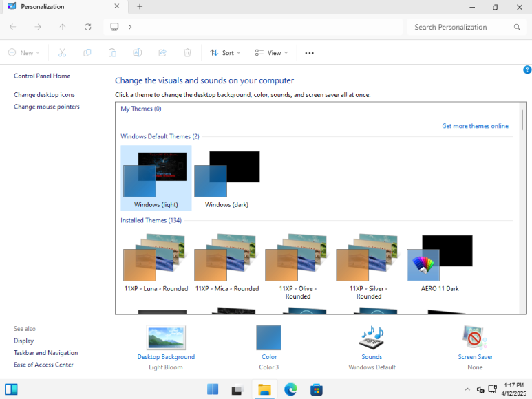Close the Personalization tab
The image size is (532, 399).
coord(117,6)
